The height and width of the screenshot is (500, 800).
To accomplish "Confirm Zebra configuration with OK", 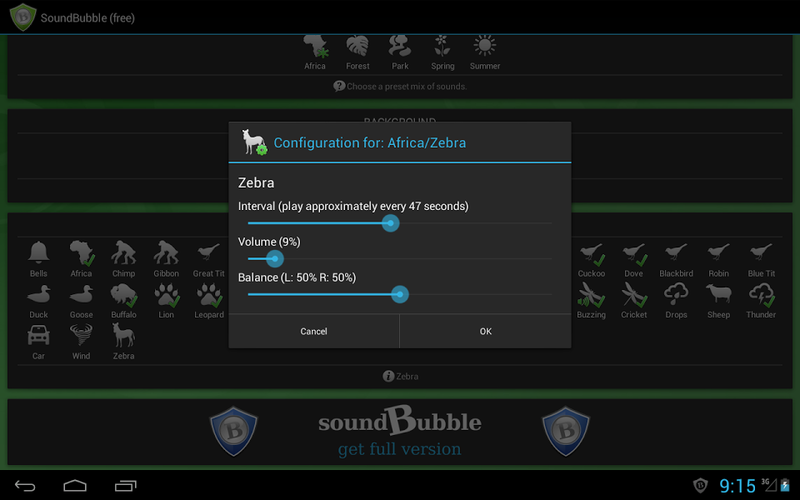I will [486, 331].
